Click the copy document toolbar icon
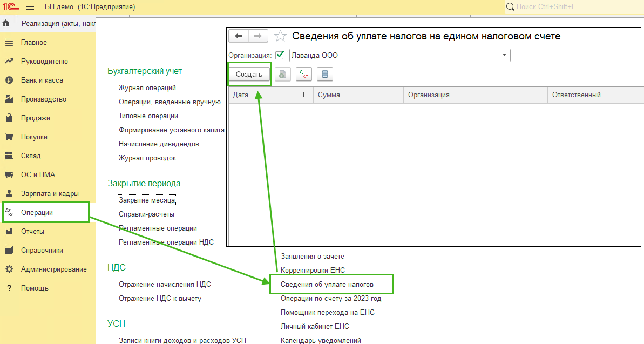This screenshot has width=644, height=344. [282, 75]
